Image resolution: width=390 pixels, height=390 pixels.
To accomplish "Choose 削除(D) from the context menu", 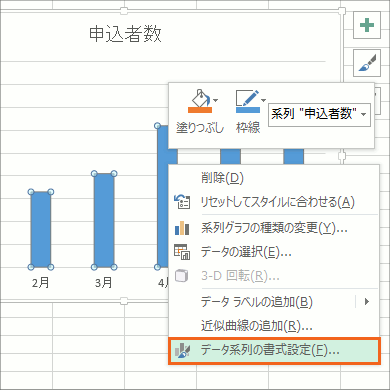I will point(274,178).
